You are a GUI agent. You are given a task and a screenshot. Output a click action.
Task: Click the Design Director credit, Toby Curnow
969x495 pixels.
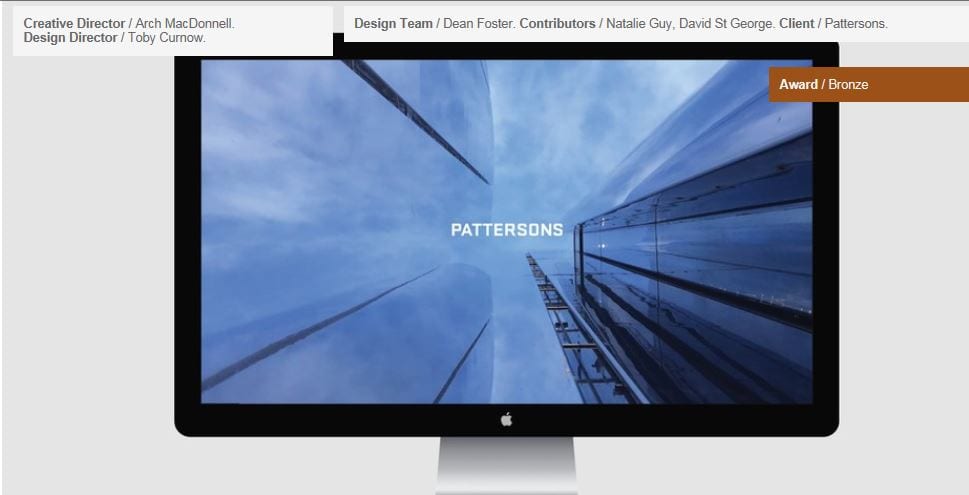coord(115,38)
